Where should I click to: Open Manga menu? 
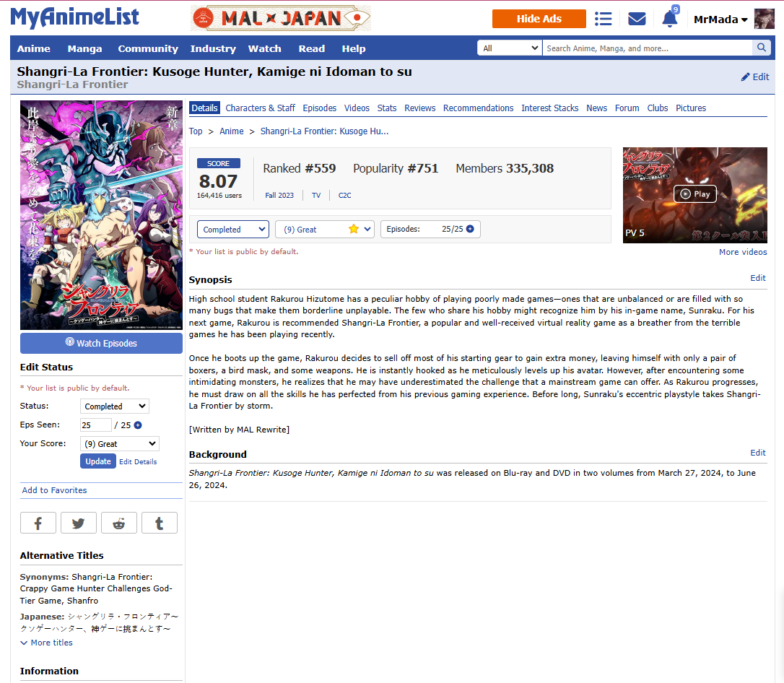84,48
